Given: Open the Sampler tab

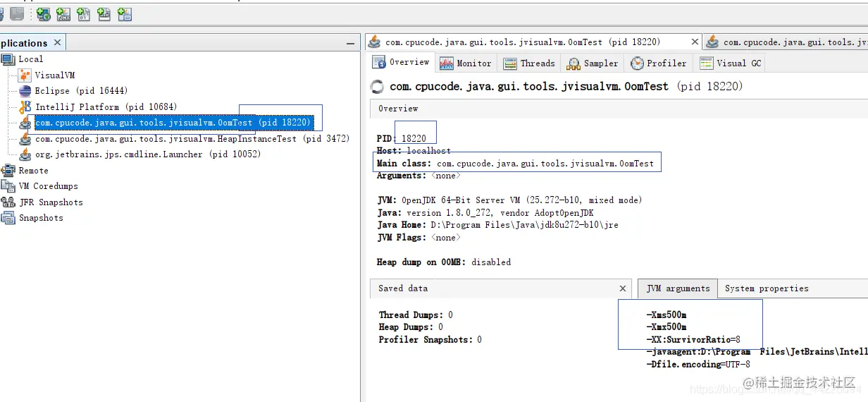Looking at the screenshot, I should 593,63.
